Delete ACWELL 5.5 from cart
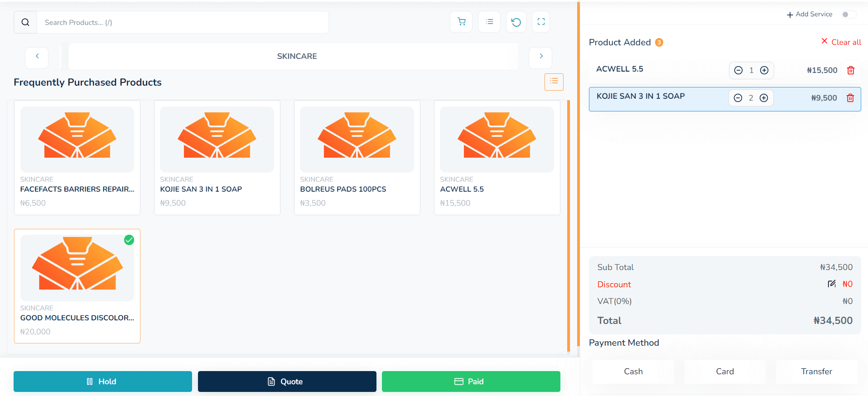The width and height of the screenshot is (868, 396). 851,70
